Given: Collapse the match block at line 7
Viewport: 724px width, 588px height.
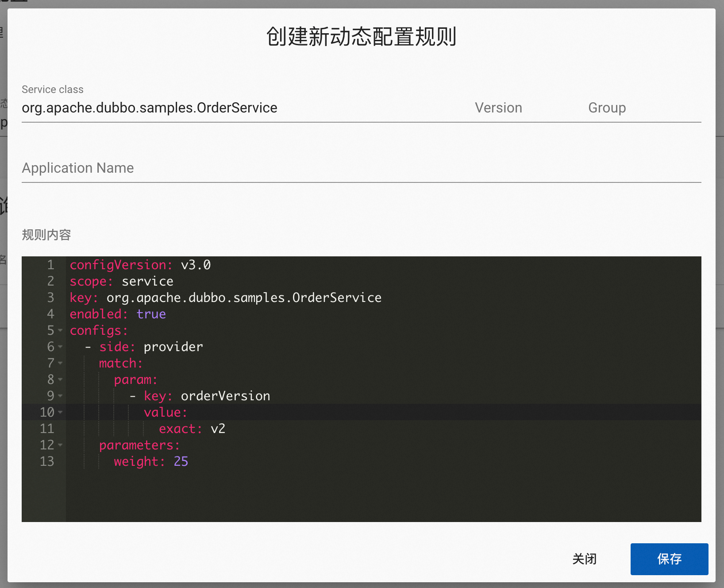Looking at the screenshot, I should point(61,364).
